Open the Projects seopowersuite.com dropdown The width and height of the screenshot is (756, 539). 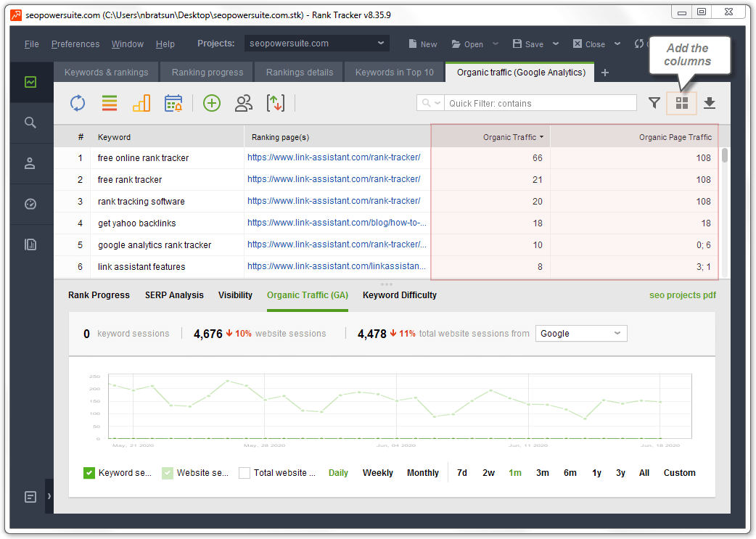317,44
